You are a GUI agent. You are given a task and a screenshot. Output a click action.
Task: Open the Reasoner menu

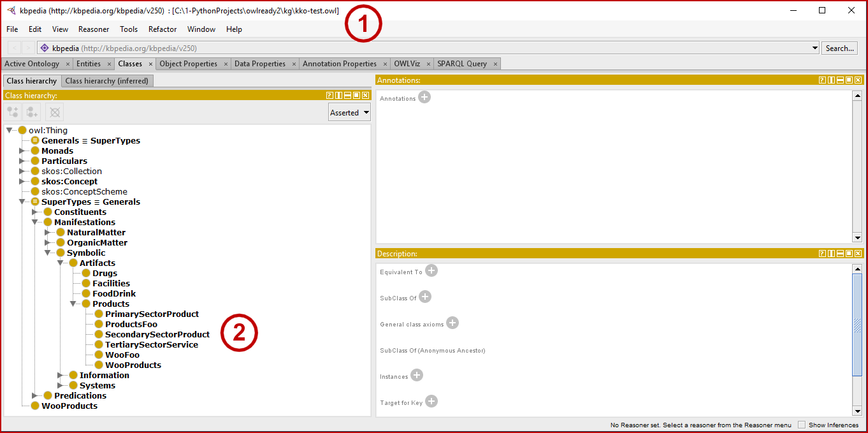94,29
